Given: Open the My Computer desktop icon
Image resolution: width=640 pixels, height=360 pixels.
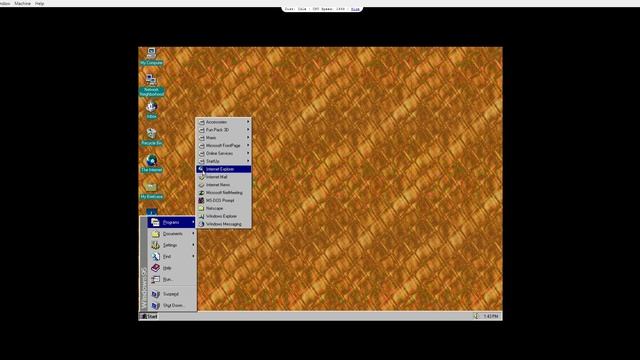Looking at the screenshot, I should (x=151, y=56).
